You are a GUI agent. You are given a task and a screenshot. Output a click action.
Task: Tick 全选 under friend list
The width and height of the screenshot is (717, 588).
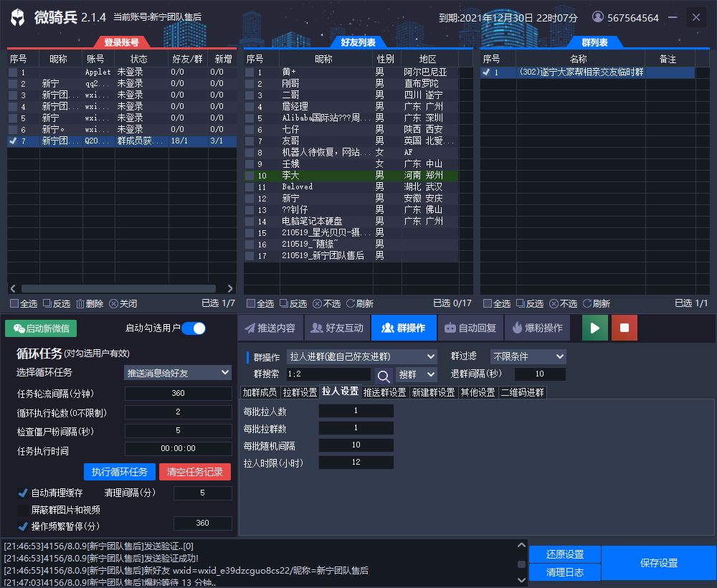(251, 303)
